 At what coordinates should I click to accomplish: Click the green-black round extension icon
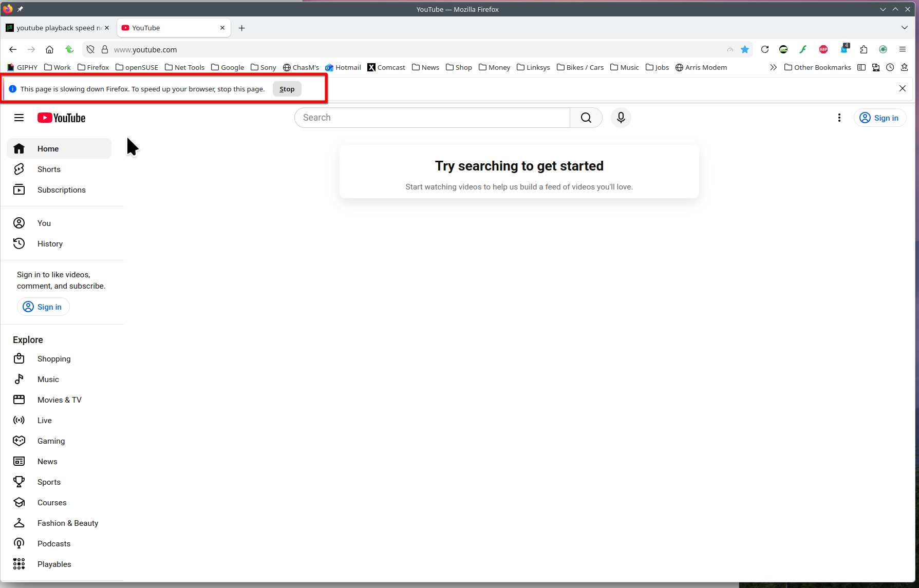(783, 49)
